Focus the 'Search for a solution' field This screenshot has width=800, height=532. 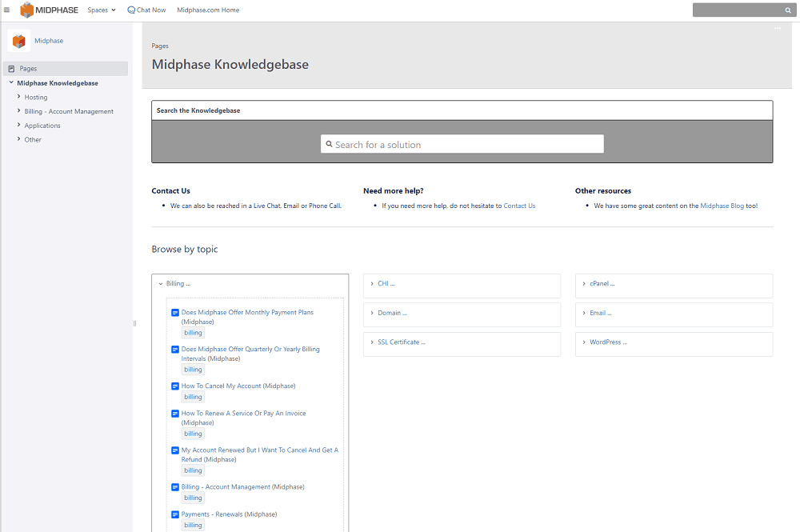pos(462,144)
